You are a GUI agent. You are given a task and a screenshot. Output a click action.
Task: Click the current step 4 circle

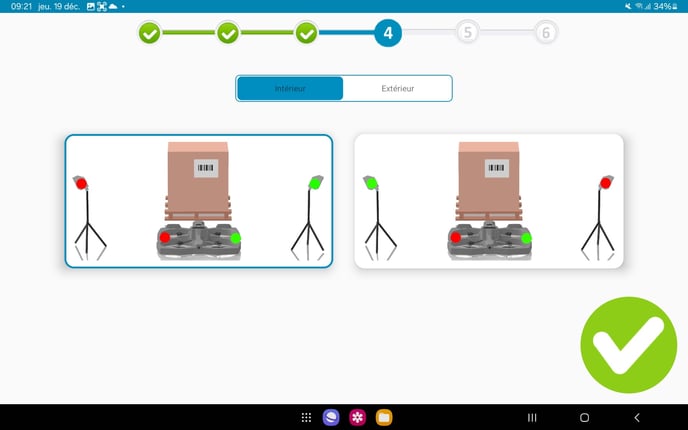388,34
